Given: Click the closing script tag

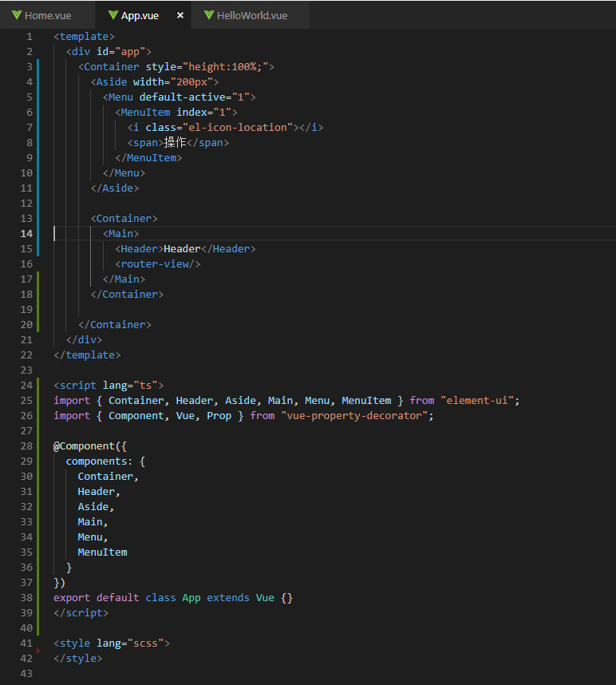Looking at the screenshot, I should [81, 613].
